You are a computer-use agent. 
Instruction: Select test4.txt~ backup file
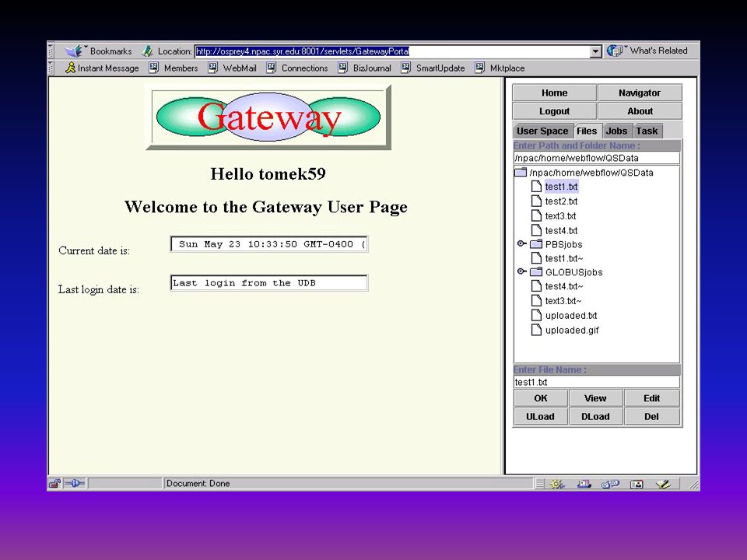[x=564, y=285]
